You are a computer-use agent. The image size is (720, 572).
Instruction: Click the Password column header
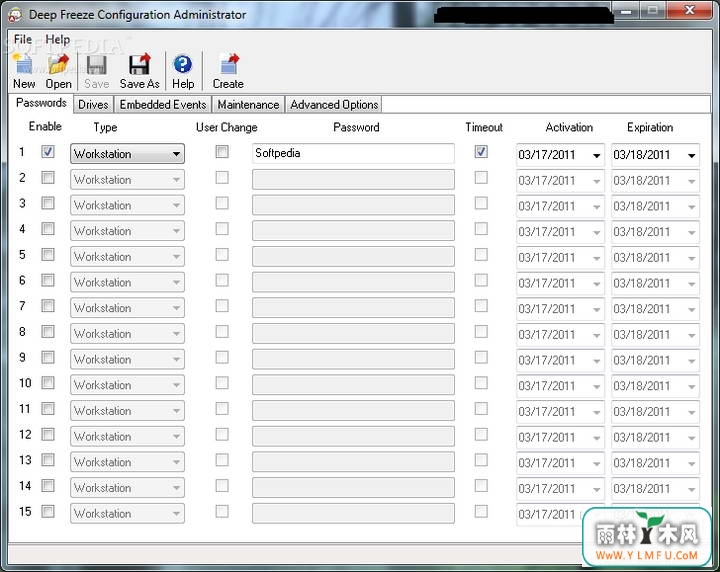coord(356,127)
